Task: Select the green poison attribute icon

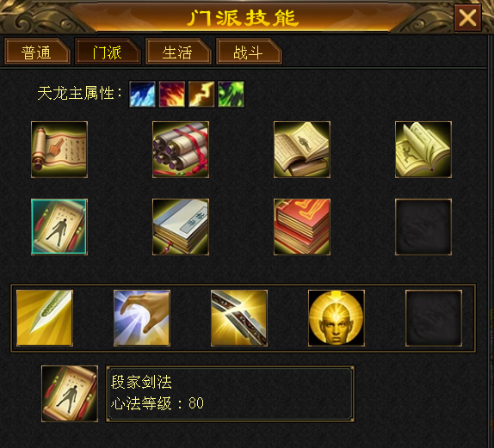Action: (231, 94)
